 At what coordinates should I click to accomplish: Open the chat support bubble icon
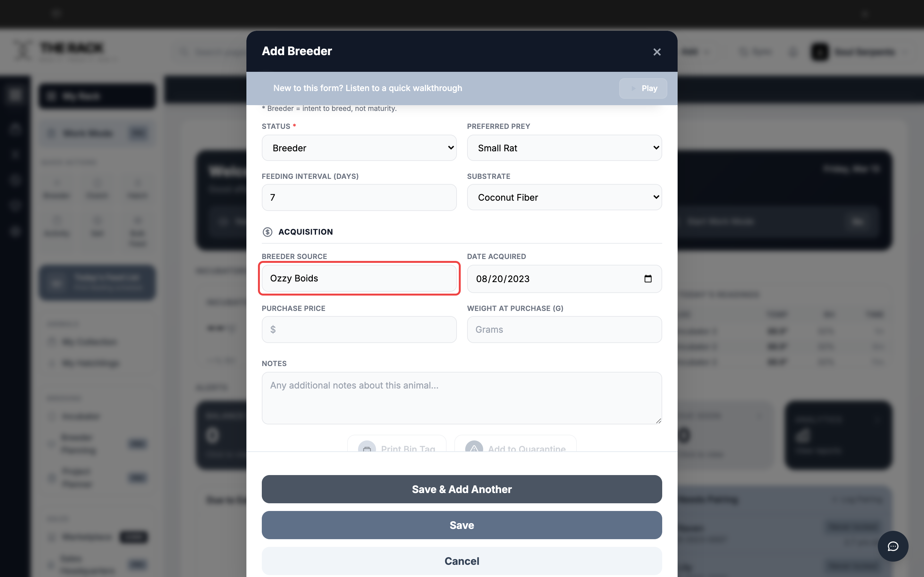point(893,546)
